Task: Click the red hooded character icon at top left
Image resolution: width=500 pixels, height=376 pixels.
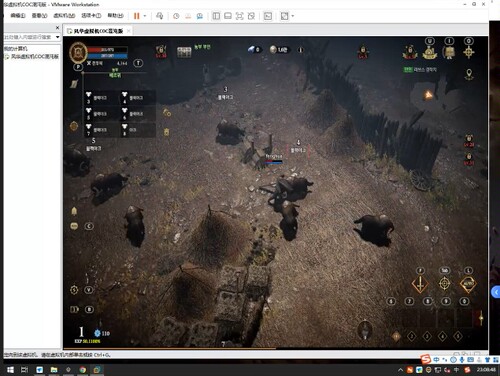Action: click(161, 51)
